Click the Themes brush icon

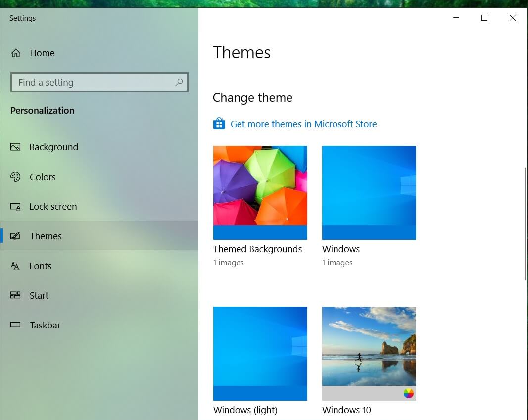tap(15, 236)
